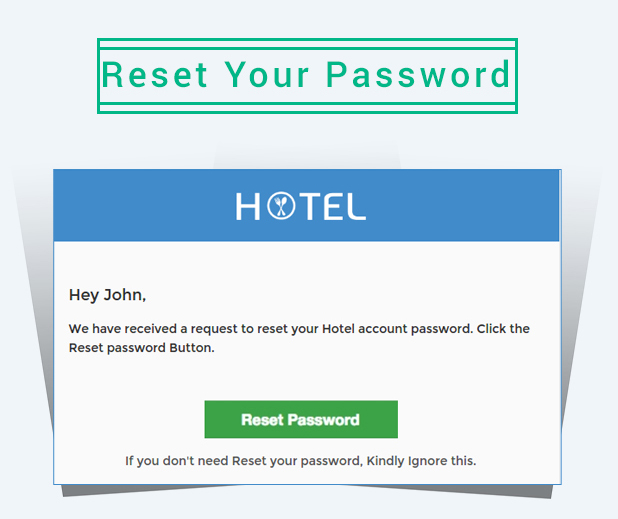Viewport: 618px width, 519px height.
Task: Click the letter L in HOTEL logo
Action: coord(356,206)
